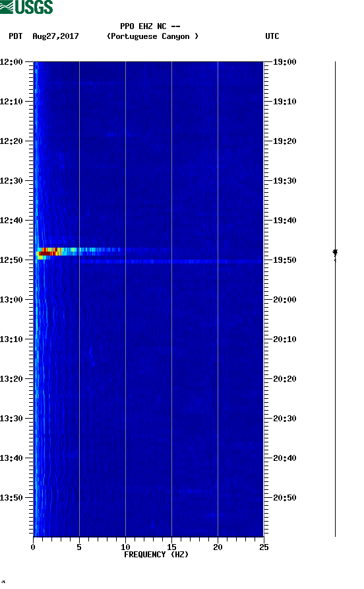Click the '12:30' PDT time label
364x589 pixels.
pos(11,181)
